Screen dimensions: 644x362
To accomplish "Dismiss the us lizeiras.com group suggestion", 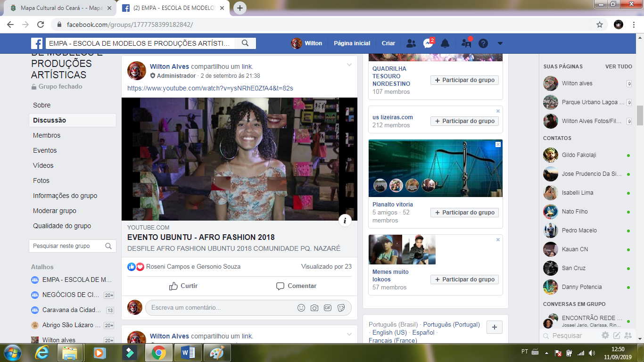I will 498,111.
